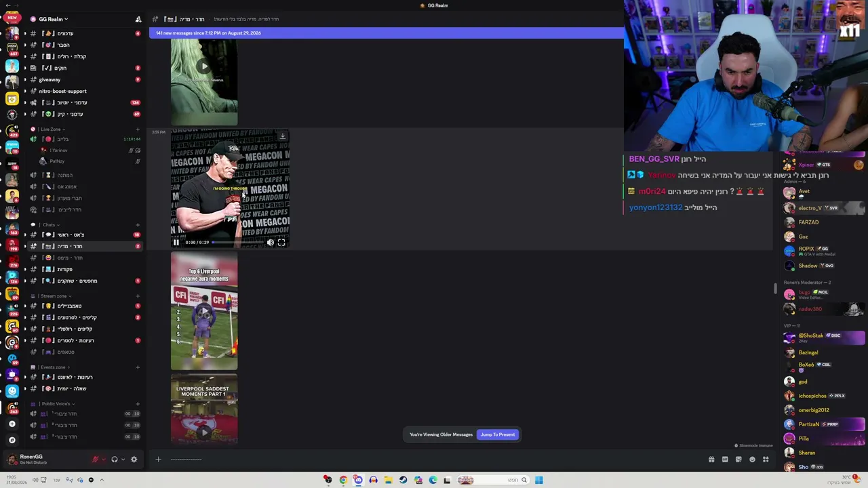Pause the Megacon video
This screenshot has height=488, width=868.
pos(176,242)
